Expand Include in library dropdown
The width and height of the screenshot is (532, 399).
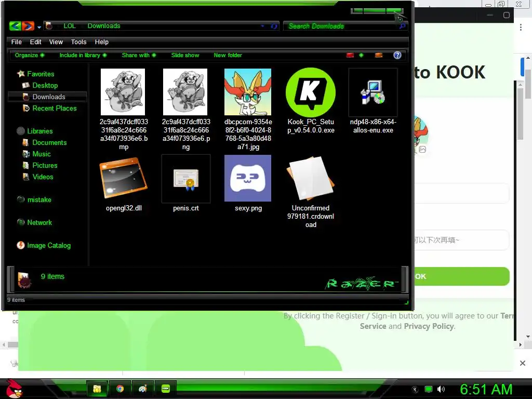(83, 55)
